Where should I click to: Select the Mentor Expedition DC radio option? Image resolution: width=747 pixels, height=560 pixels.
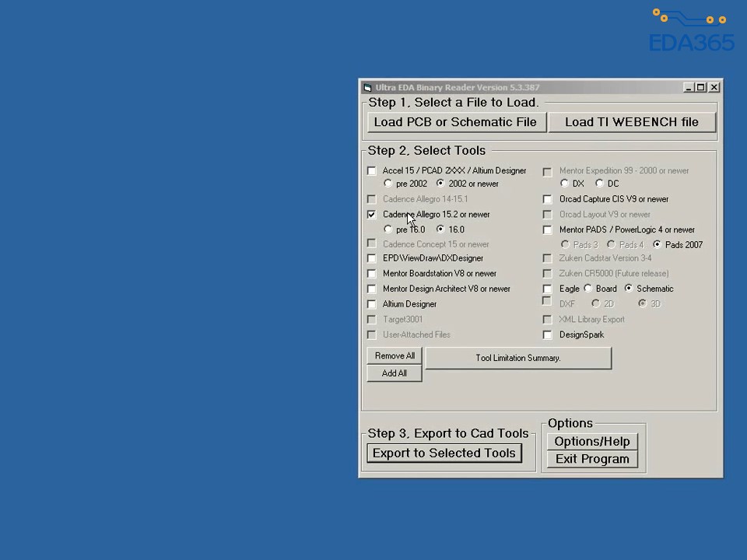pyautogui.click(x=599, y=184)
